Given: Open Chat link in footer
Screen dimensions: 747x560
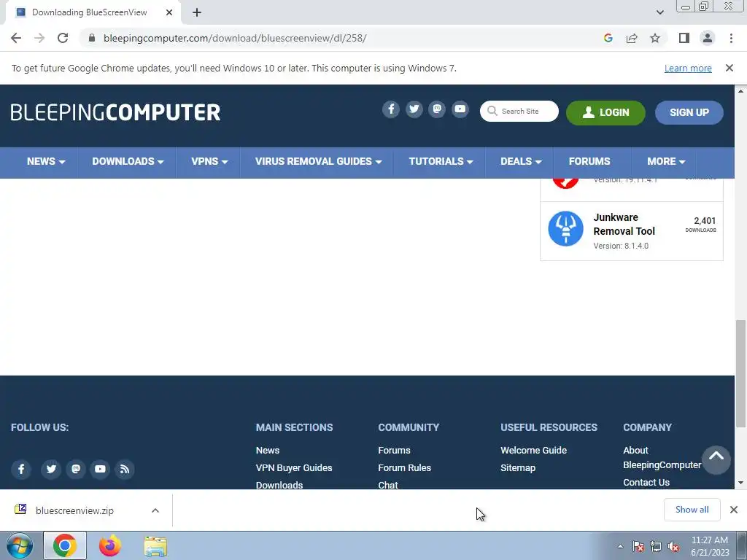Looking at the screenshot, I should click(388, 485).
